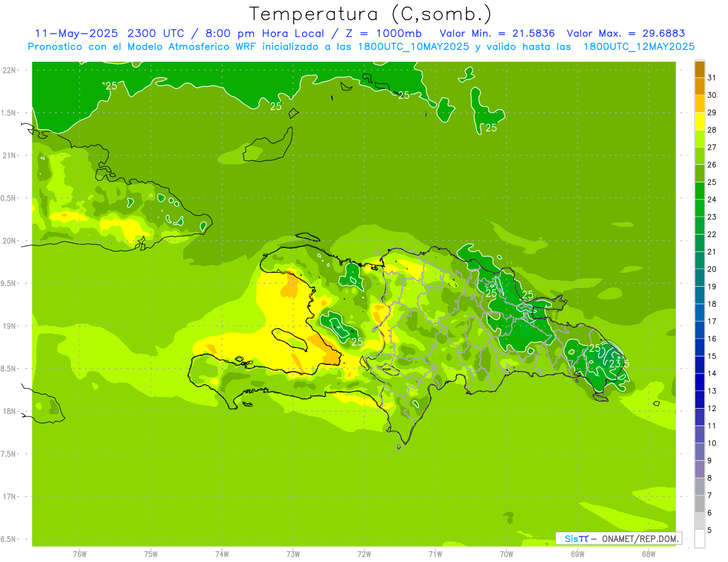Click the legend value "13"

point(712,391)
